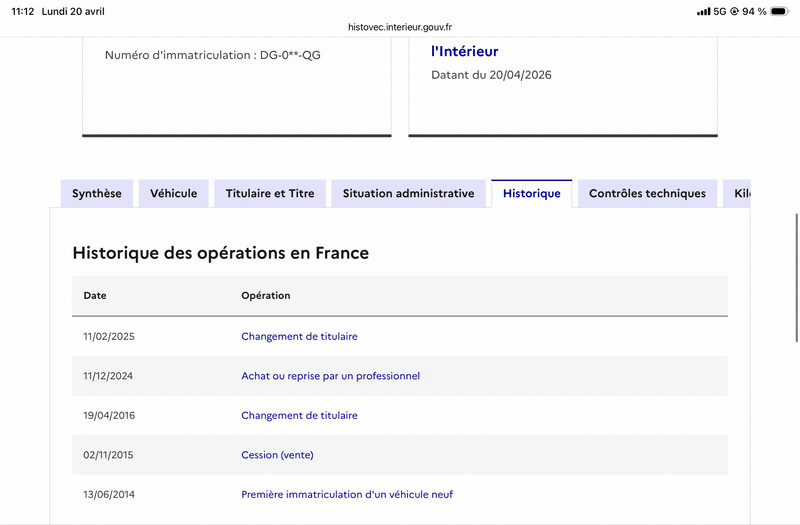Click the page's vertical scrollbar
Screen dimensions: 800x525
(x=796, y=278)
